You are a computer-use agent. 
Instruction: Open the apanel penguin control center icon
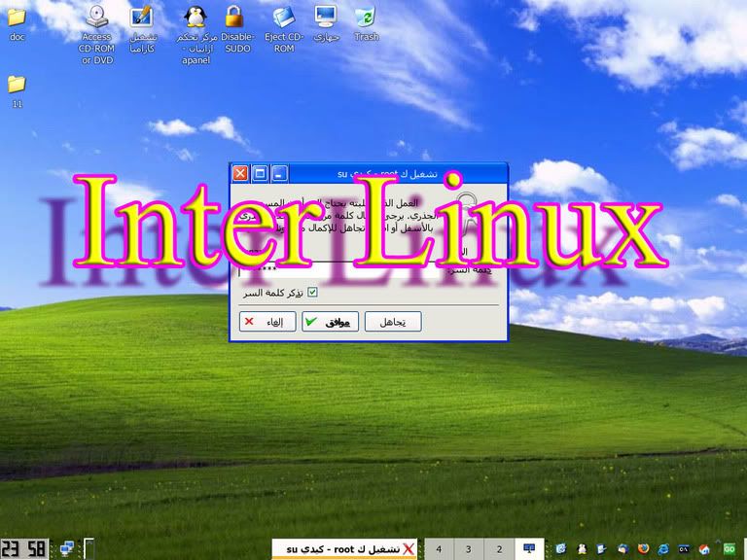pos(196,34)
